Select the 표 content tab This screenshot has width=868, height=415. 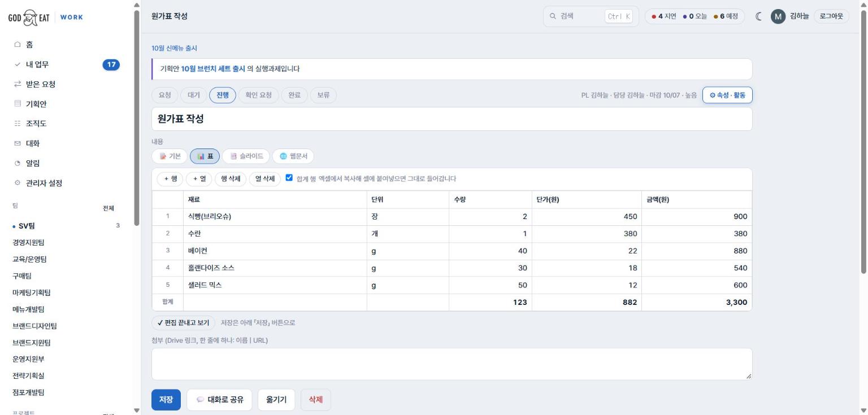pos(205,156)
